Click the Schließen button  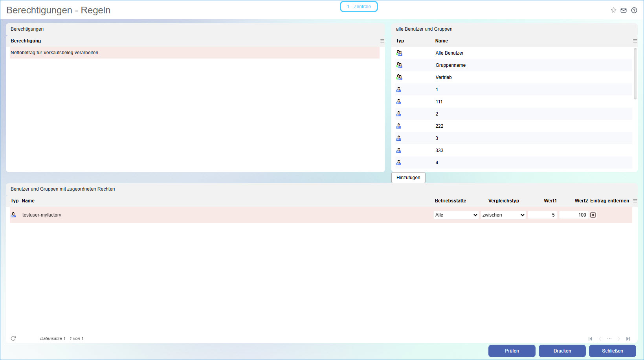point(613,351)
